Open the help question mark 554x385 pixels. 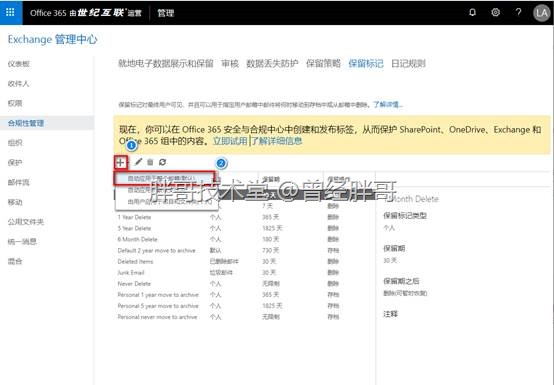pyautogui.click(x=518, y=12)
